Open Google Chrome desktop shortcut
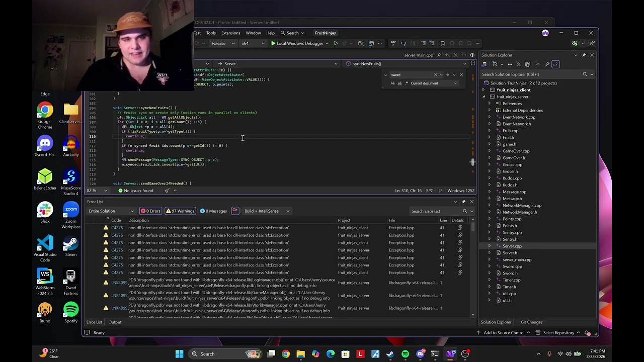The height and width of the screenshot is (362, 644). tap(45, 116)
